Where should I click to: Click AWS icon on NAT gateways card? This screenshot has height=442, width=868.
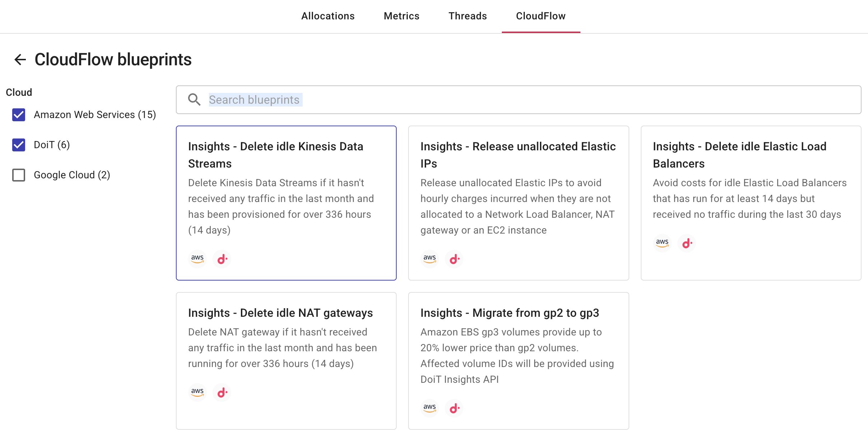tap(197, 392)
